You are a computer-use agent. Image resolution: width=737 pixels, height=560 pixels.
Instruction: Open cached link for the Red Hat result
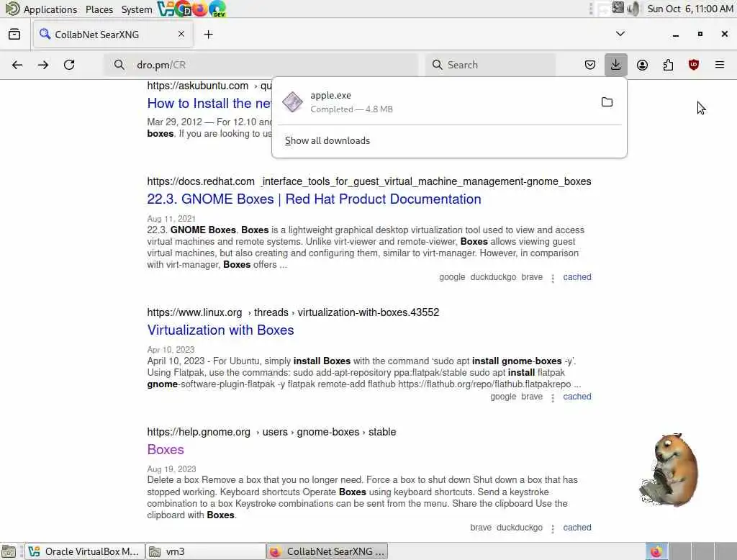[x=577, y=277]
